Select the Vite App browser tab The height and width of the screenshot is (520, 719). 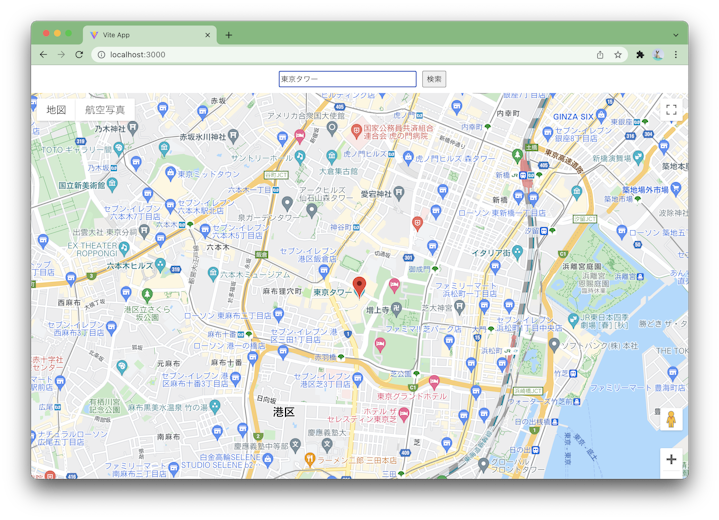tap(150, 35)
